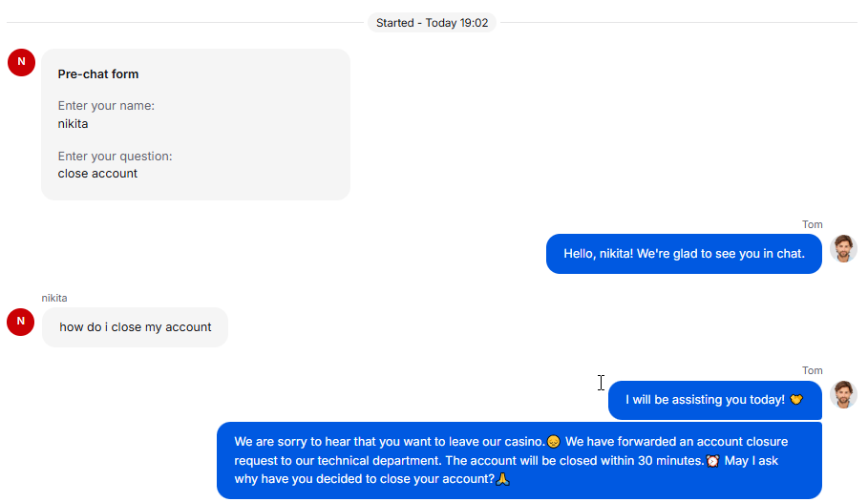Click Tom's avatar beside 'I will be assisting you today'

click(843, 394)
